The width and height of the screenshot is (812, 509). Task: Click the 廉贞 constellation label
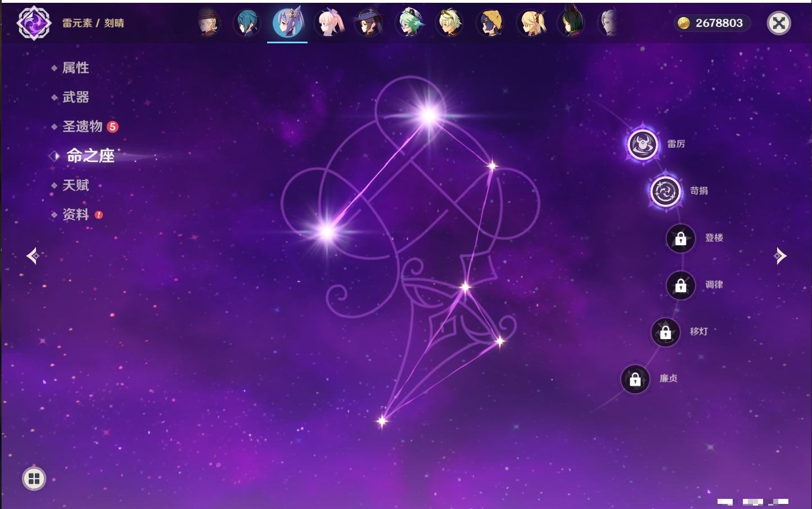tap(669, 379)
